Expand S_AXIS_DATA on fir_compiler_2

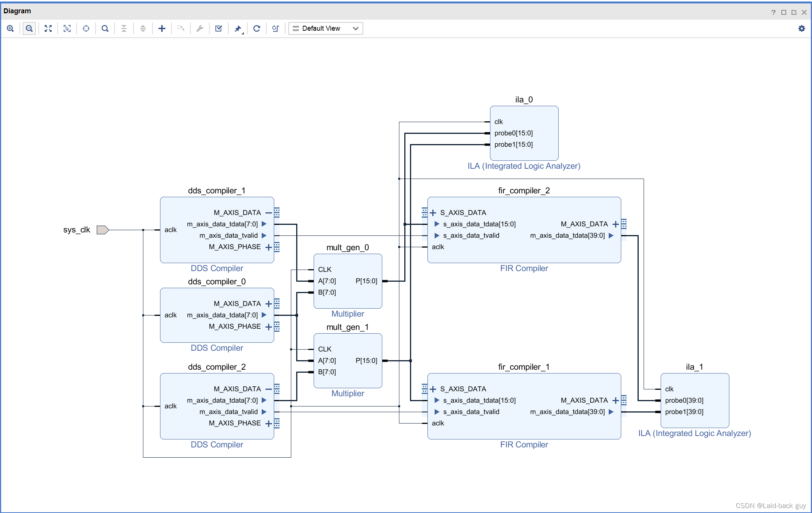(x=433, y=213)
